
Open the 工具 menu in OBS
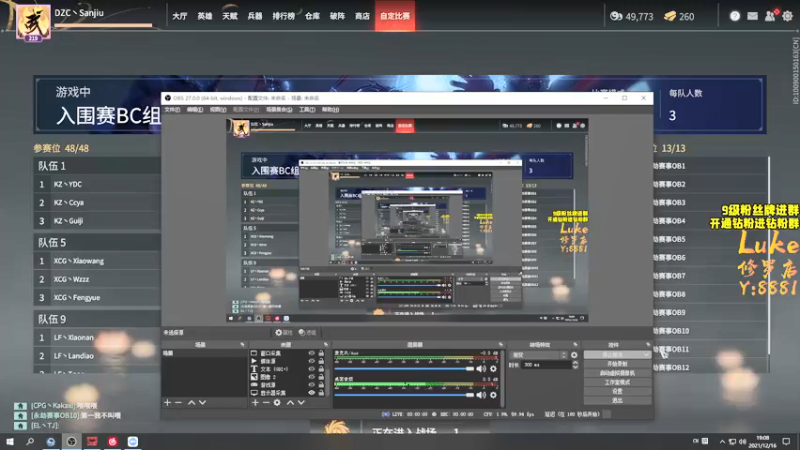point(307,110)
